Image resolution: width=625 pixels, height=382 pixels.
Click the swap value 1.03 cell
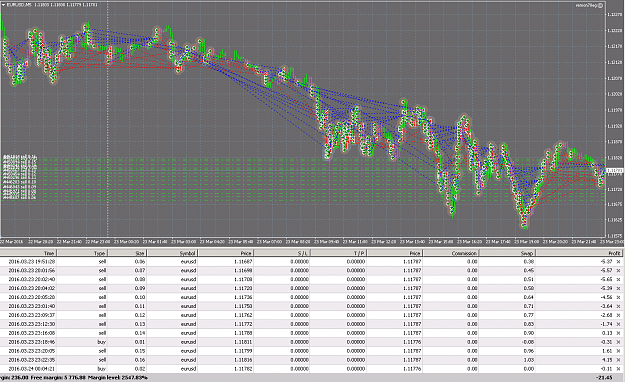(529, 360)
